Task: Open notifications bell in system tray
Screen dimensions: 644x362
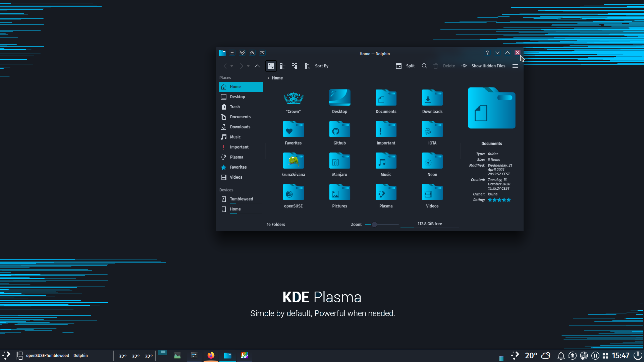Action: pos(561,356)
